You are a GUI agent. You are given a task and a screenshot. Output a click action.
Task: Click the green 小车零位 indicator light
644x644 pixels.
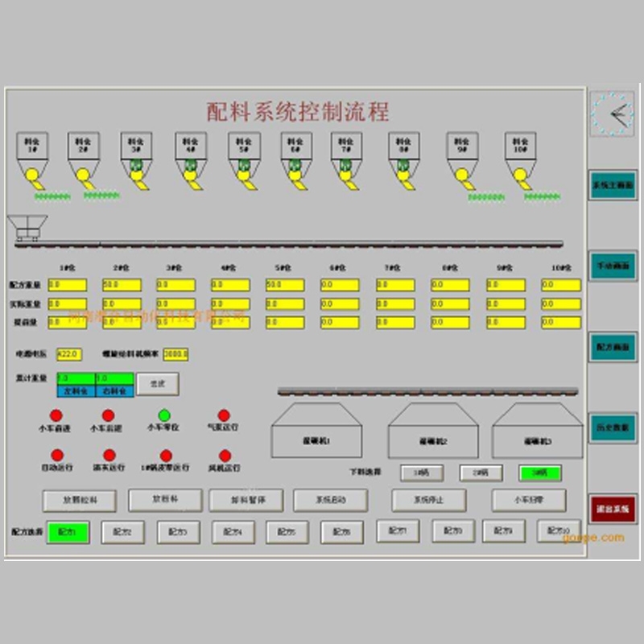[164, 415]
